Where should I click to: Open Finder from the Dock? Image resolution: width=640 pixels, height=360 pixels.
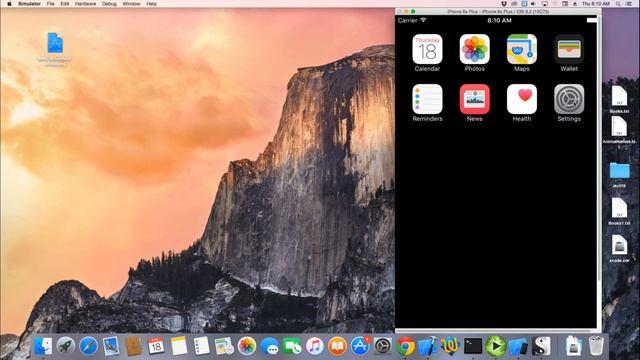point(43,346)
